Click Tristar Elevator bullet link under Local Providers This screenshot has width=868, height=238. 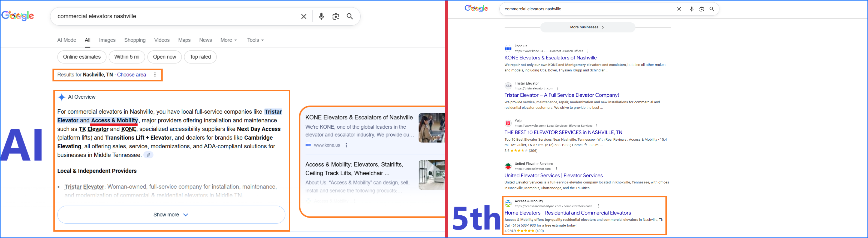(84, 187)
